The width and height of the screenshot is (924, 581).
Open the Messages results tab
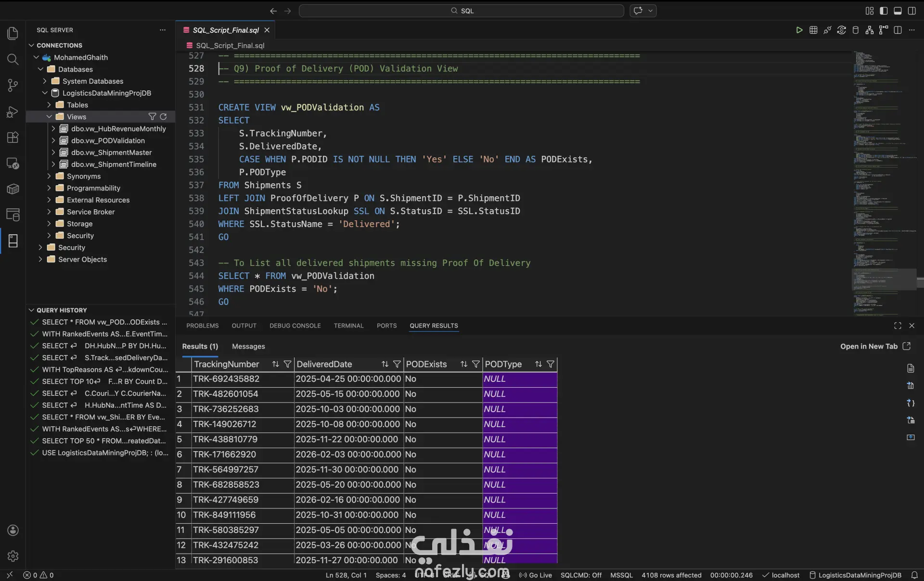pos(248,346)
